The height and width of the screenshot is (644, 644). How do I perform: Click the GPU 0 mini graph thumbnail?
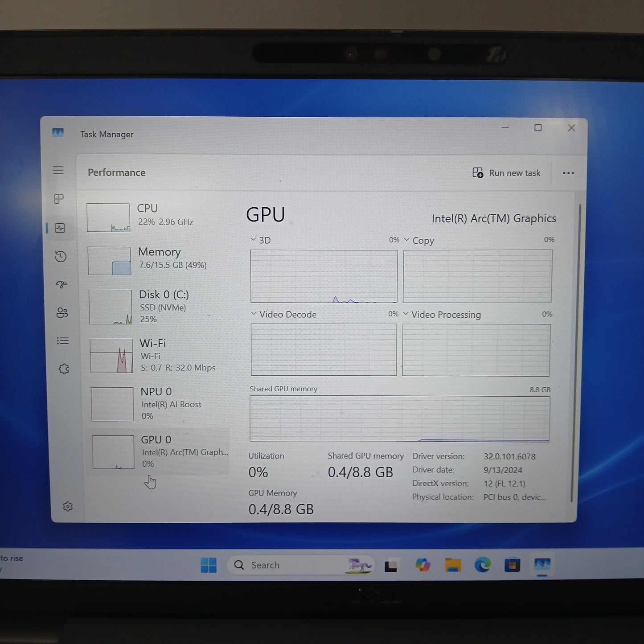(113, 452)
